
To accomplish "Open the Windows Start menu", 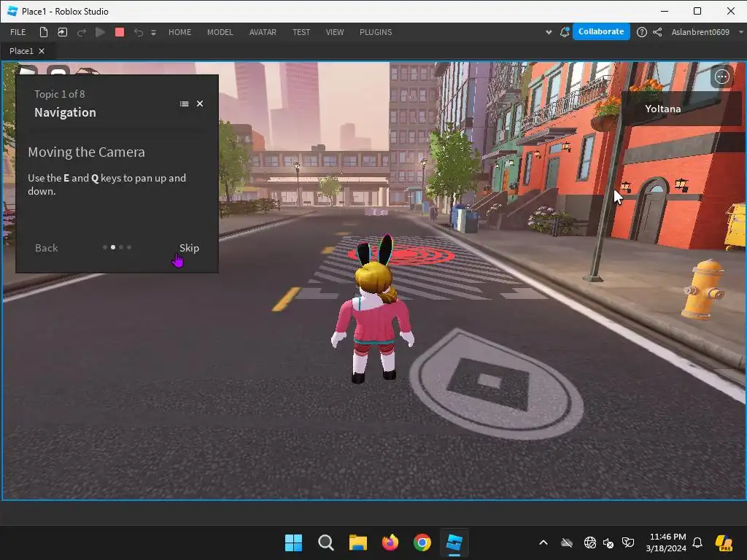I will tap(293, 542).
